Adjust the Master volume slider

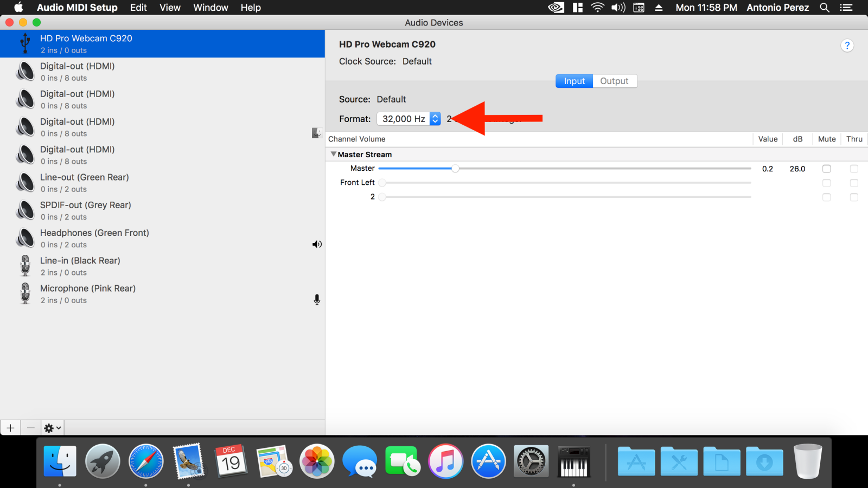tap(565, 169)
